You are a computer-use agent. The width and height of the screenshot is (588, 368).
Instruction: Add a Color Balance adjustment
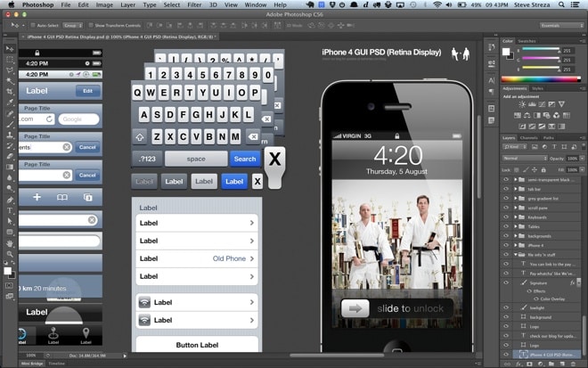point(527,116)
